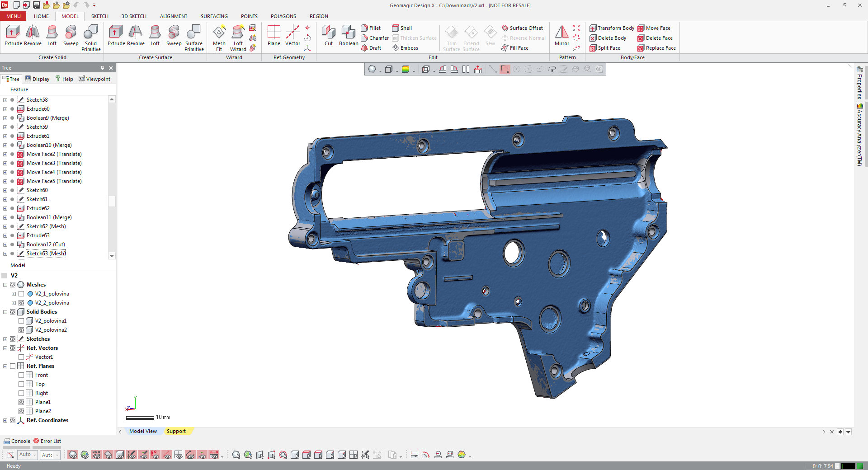The image size is (868, 470).
Task: Click the Cut tool icon
Action: 328,35
